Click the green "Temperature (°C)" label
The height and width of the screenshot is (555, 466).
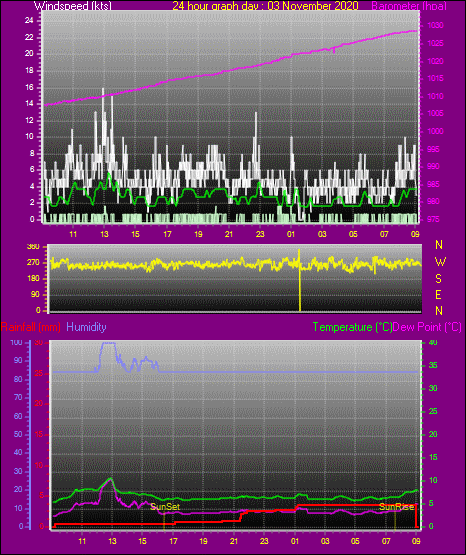coord(352,327)
